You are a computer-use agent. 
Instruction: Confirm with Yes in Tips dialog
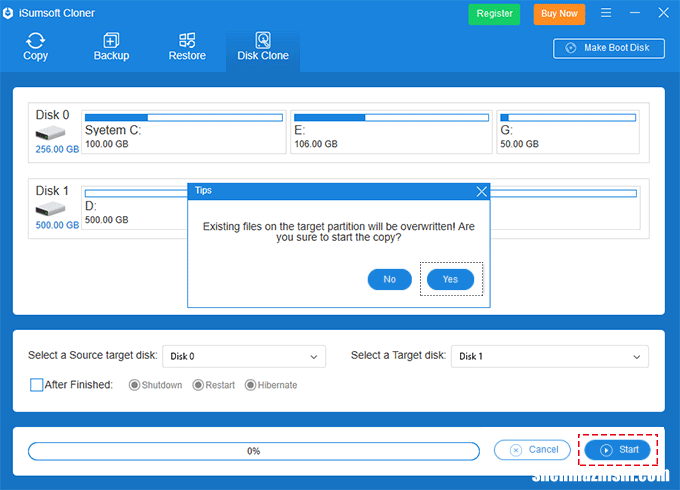(x=450, y=279)
